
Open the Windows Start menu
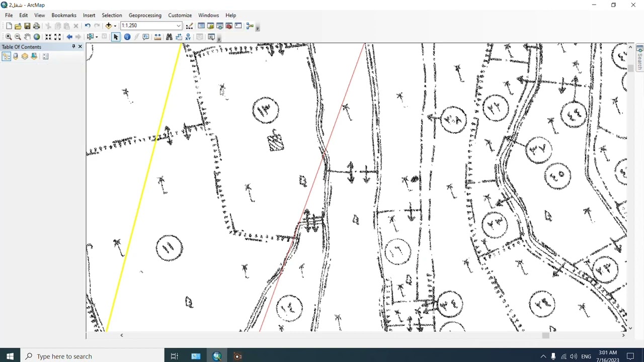tap(10, 356)
